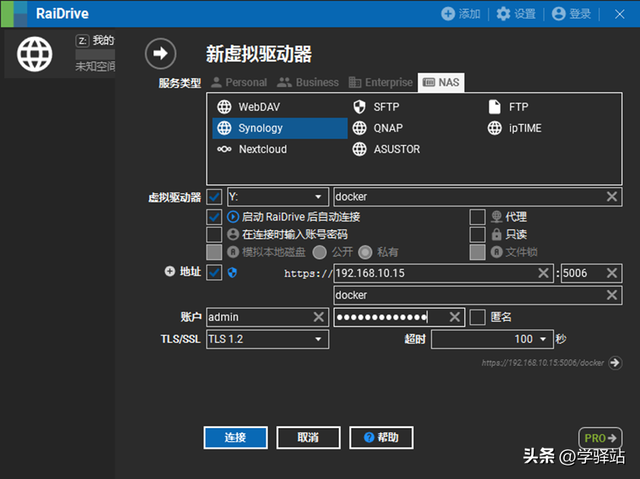Click the 只读 lock icon

(496, 234)
